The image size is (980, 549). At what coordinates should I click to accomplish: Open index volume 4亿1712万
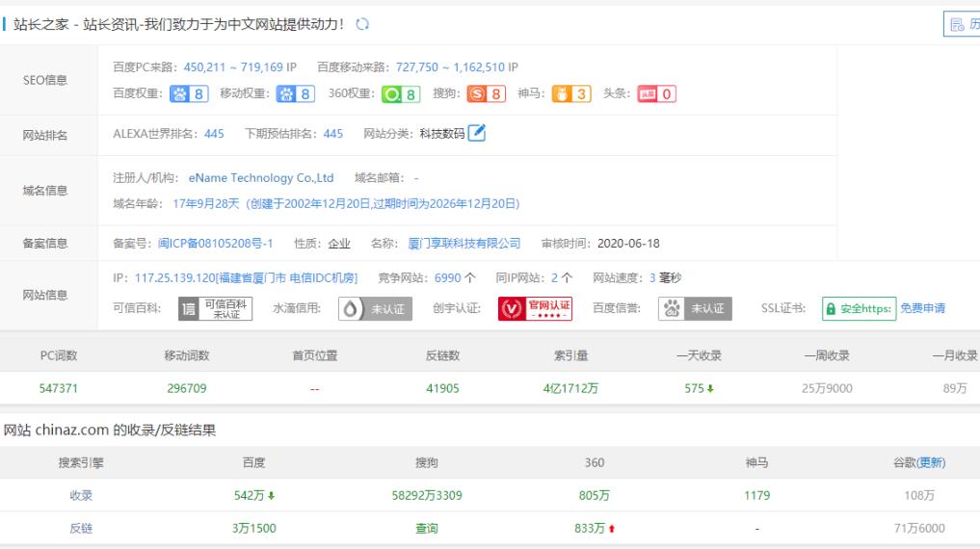click(x=570, y=388)
